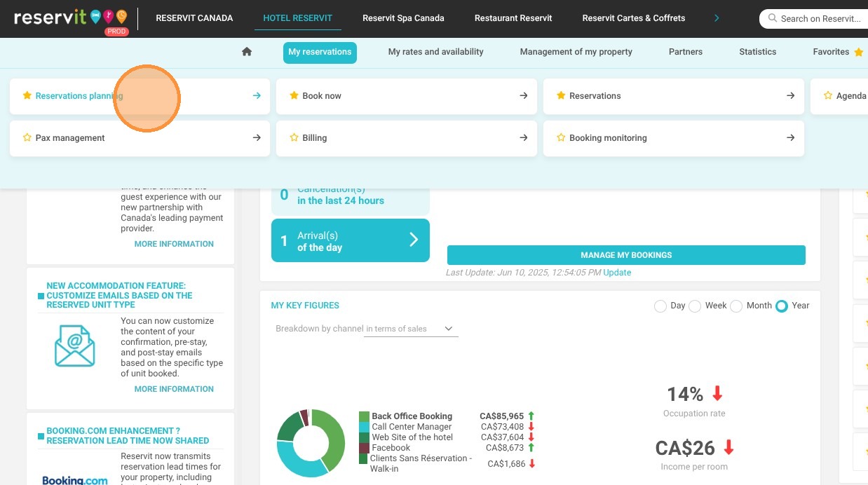Show more site tabs with chevron
The image size is (868, 485).
click(717, 18)
